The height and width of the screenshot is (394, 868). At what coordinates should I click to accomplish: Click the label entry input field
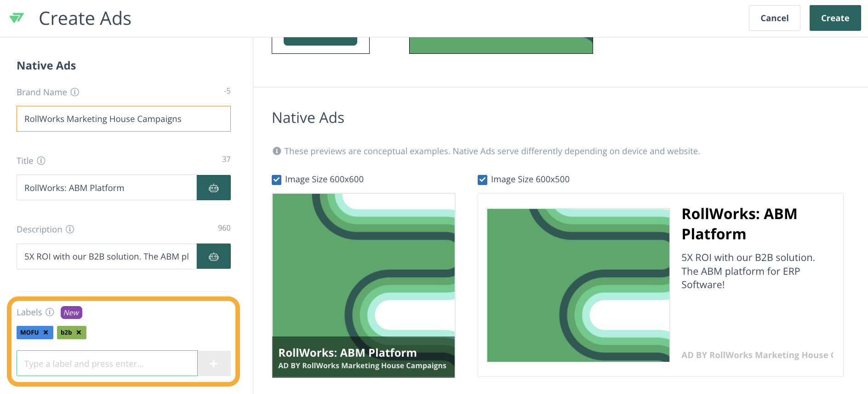click(x=107, y=364)
